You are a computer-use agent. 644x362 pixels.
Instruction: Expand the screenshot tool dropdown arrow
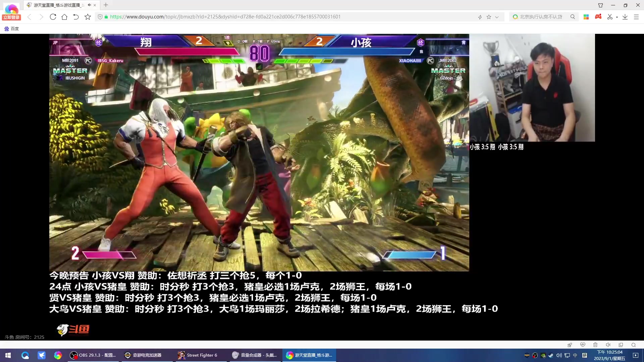(x=617, y=17)
